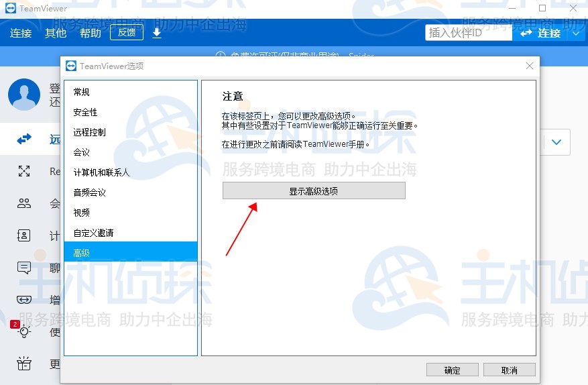588x385 pixels.
Task: Click the 取消 button
Action: click(x=510, y=370)
